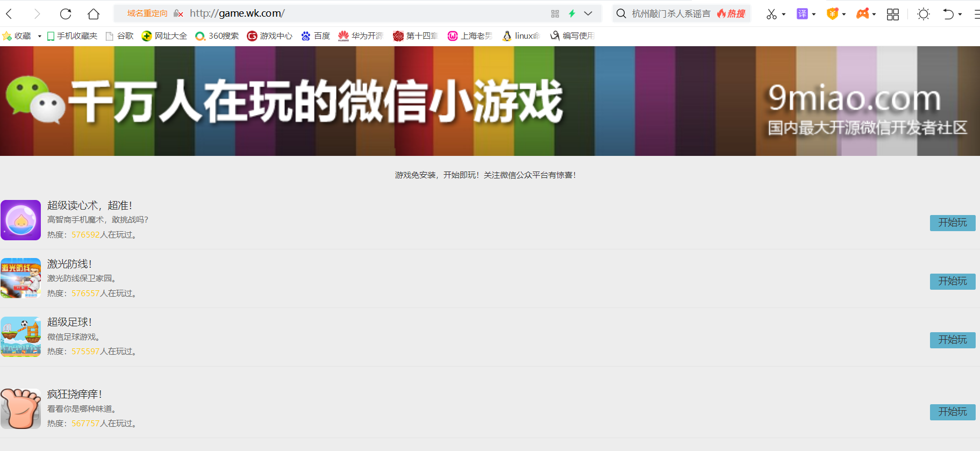
Task: Click the 热搜 hot search badge
Action: point(731,13)
